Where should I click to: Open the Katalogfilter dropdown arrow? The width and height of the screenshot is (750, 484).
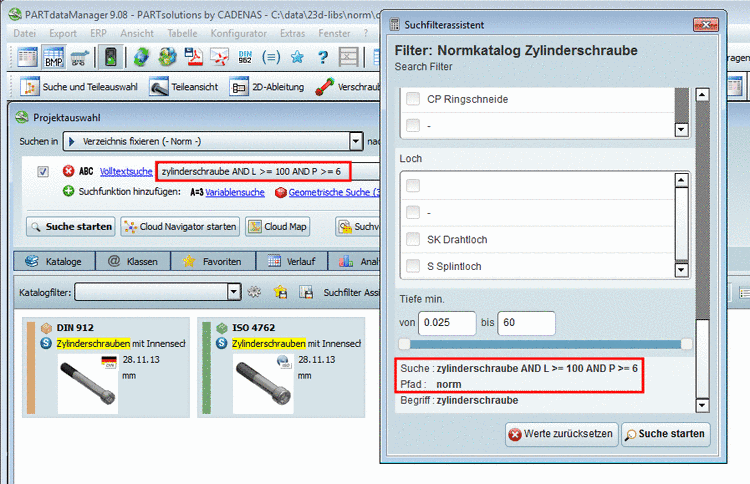(x=233, y=291)
